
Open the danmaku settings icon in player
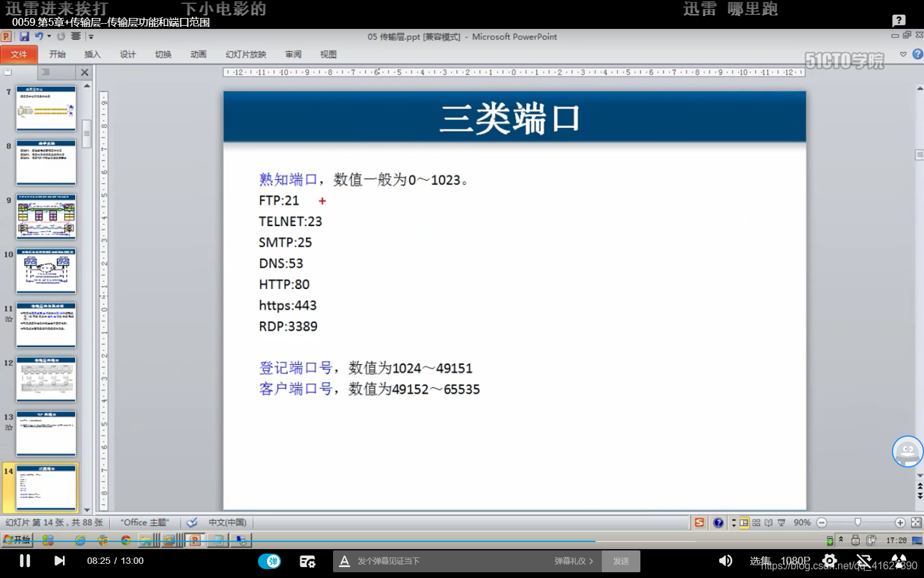click(x=308, y=561)
